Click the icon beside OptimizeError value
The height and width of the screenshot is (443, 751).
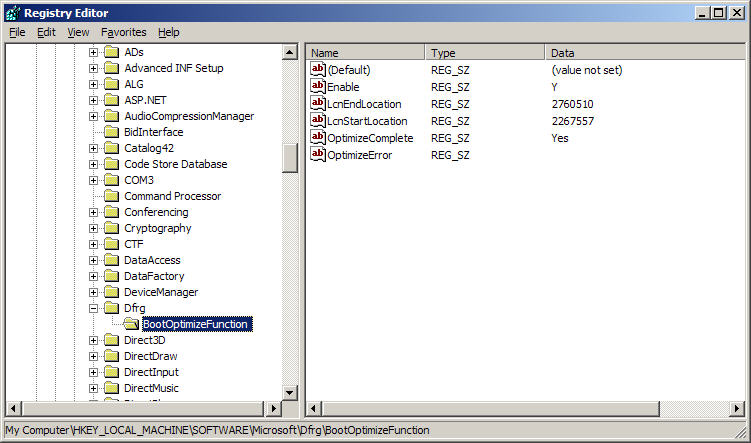point(319,155)
